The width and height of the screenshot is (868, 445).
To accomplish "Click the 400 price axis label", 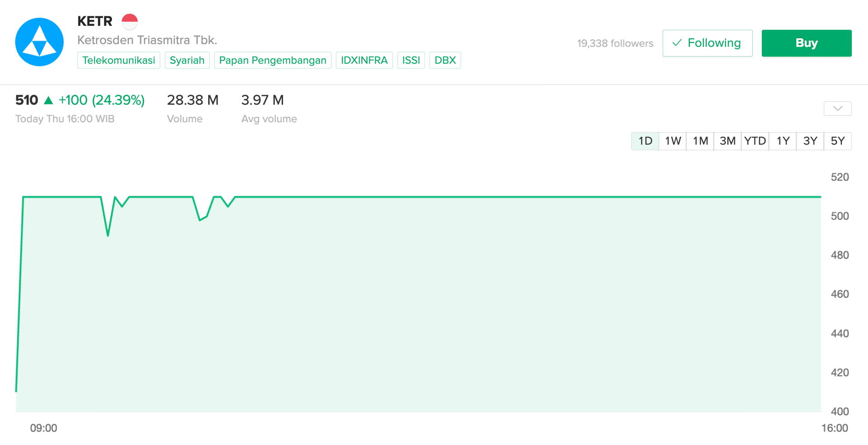I will (x=840, y=412).
